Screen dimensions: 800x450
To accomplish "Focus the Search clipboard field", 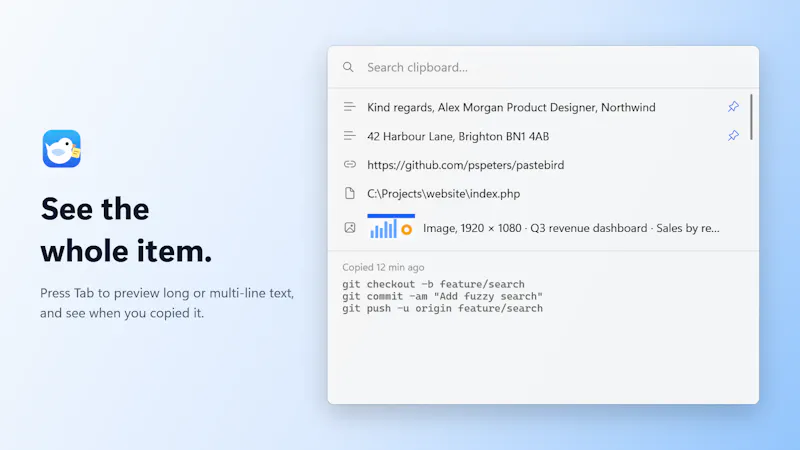I will [543, 67].
